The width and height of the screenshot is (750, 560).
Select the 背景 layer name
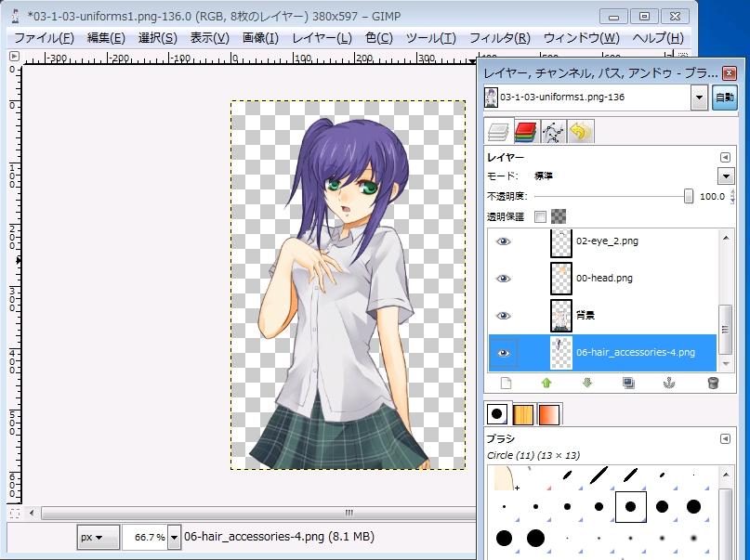pyautogui.click(x=585, y=316)
